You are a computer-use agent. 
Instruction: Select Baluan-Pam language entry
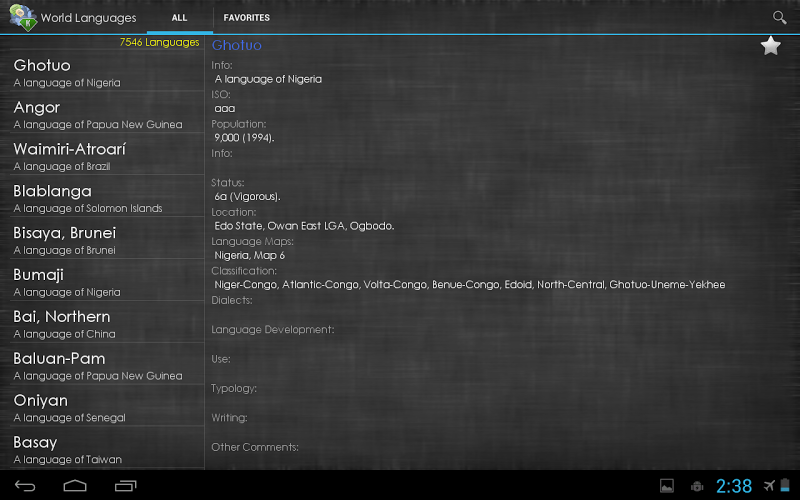pos(107,366)
